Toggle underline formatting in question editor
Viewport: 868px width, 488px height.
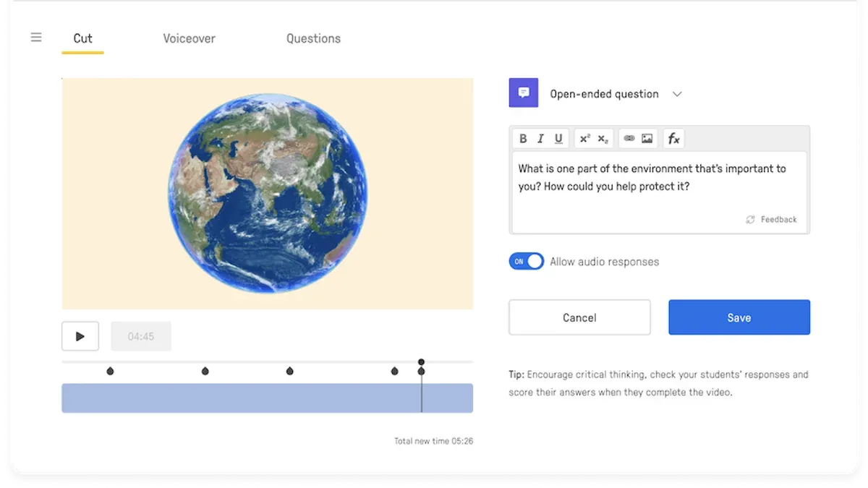(x=558, y=139)
